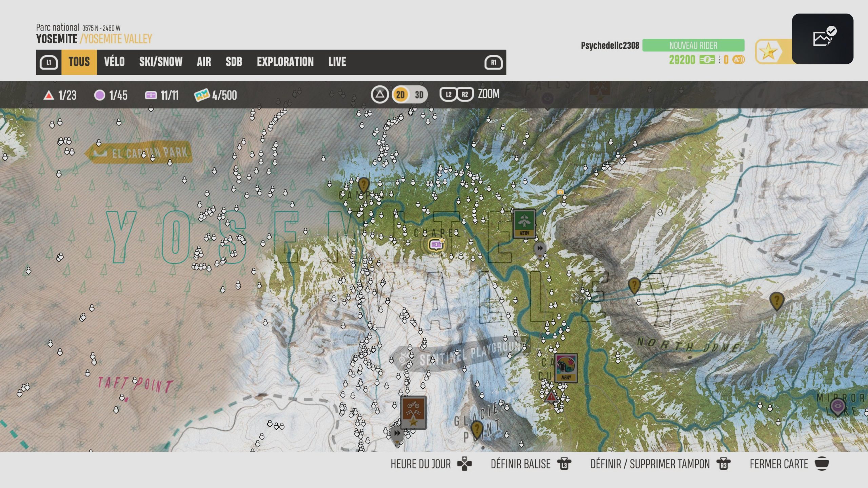Click the gold star rider badge
The width and height of the screenshot is (868, 488).
pos(769,52)
